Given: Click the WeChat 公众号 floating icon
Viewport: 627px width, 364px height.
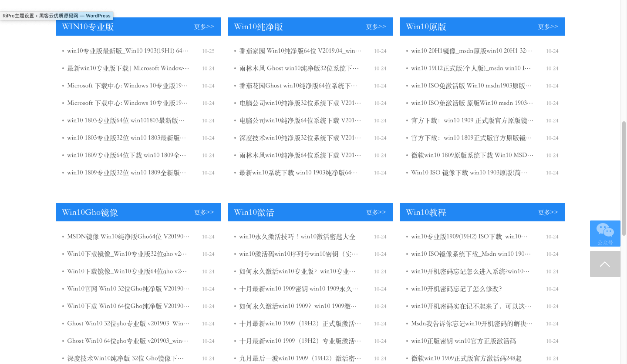Looking at the screenshot, I should point(605,233).
